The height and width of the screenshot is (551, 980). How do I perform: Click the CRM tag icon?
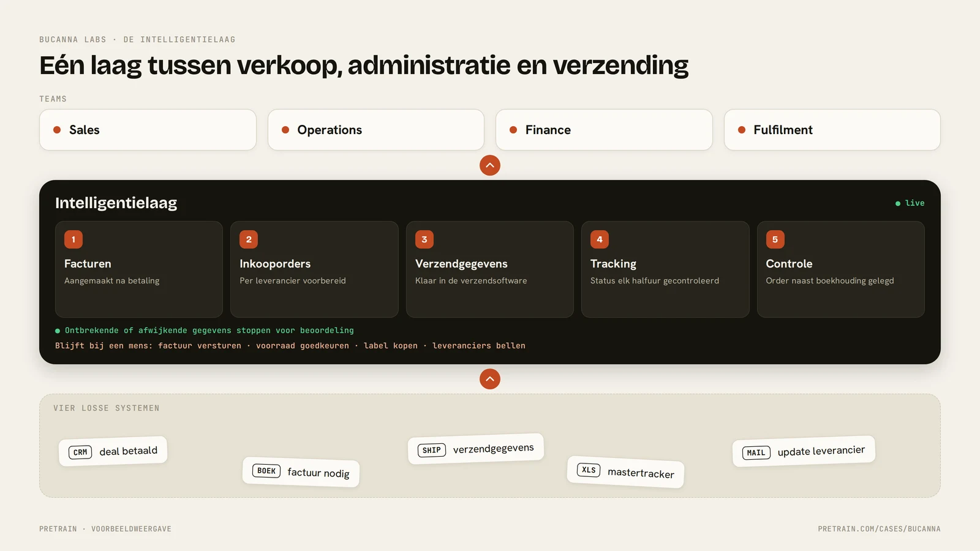(x=80, y=452)
